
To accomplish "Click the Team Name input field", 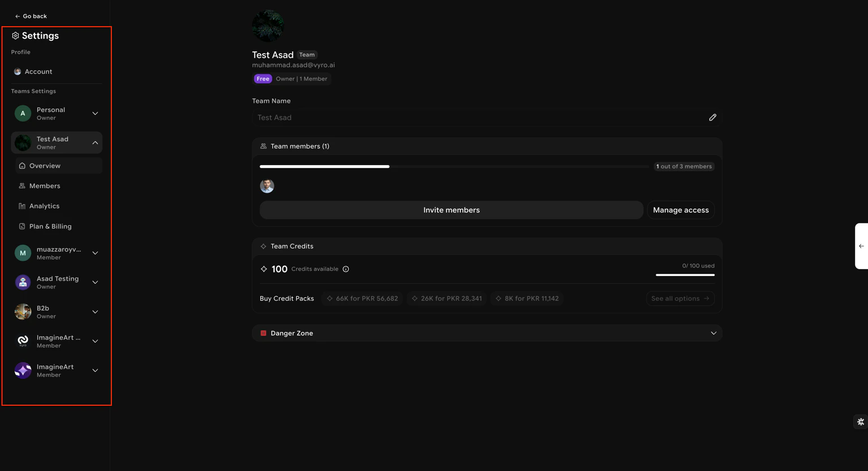I will 487,118.
